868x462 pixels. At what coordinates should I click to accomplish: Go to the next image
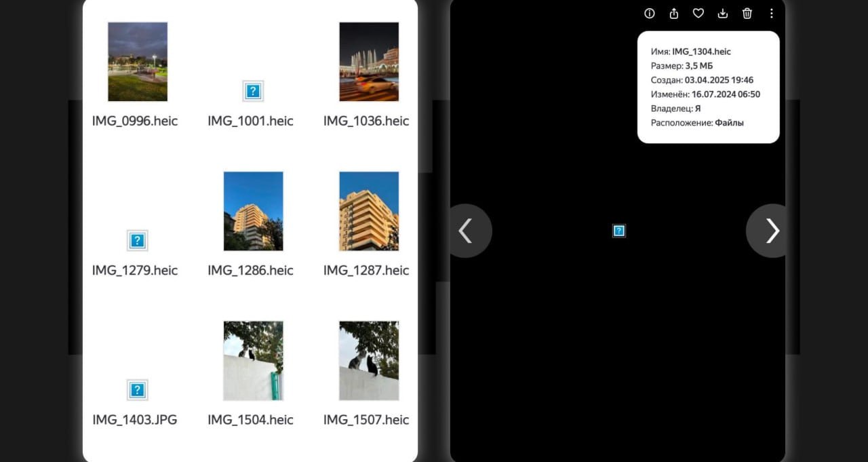tap(771, 231)
